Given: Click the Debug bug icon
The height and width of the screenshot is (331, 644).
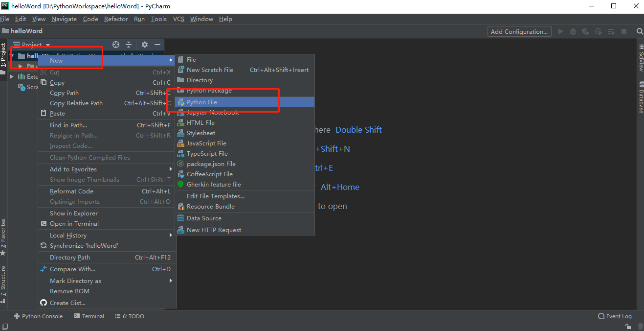Looking at the screenshot, I should coord(573,31).
